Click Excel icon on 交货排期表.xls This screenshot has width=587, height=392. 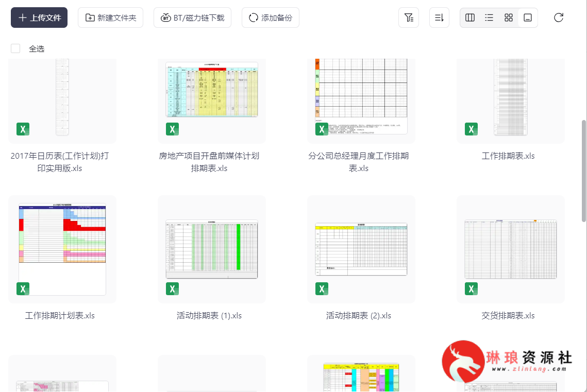pos(471,289)
